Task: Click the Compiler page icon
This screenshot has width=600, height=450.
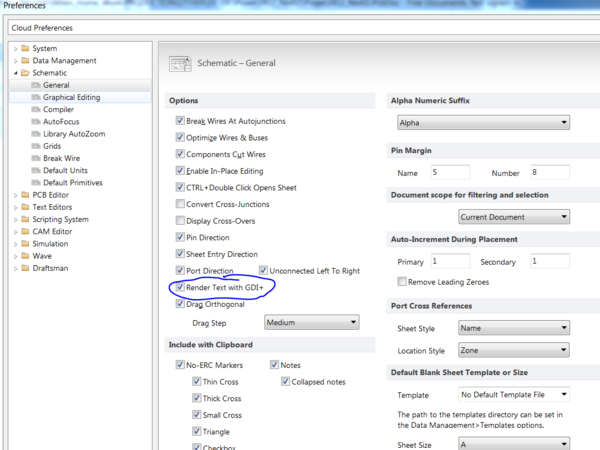Action: pyautogui.click(x=36, y=109)
